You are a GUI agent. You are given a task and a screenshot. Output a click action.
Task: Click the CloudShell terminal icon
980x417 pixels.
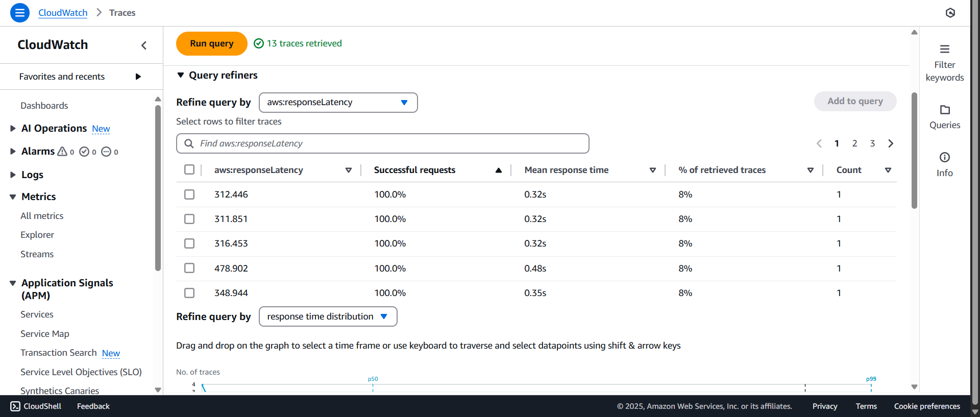point(15,406)
